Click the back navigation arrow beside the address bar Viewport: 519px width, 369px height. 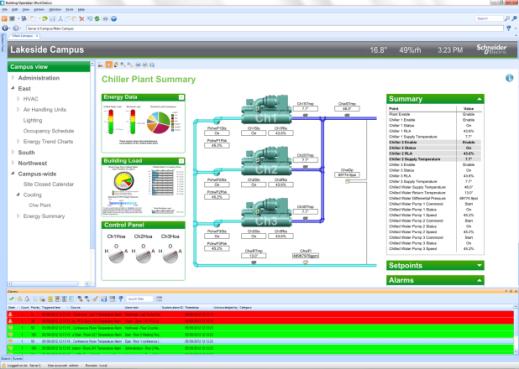[x=5, y=28]
